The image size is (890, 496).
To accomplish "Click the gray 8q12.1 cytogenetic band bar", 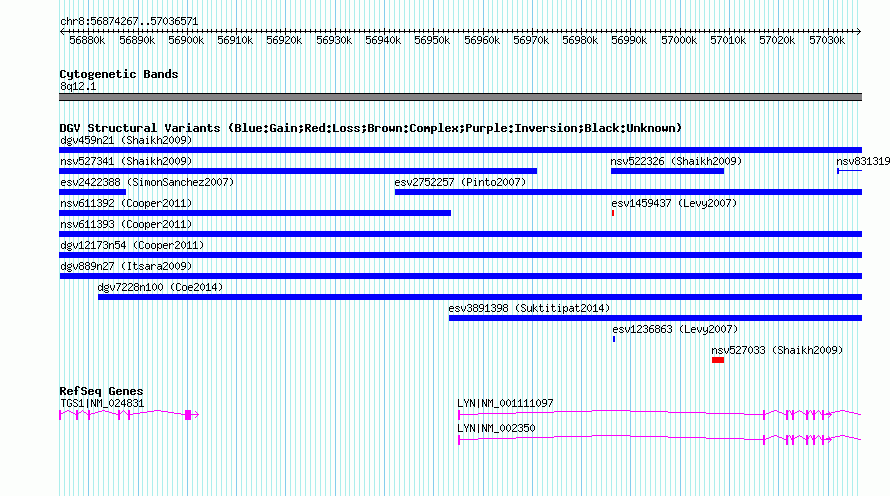I will tap(460, 97).
